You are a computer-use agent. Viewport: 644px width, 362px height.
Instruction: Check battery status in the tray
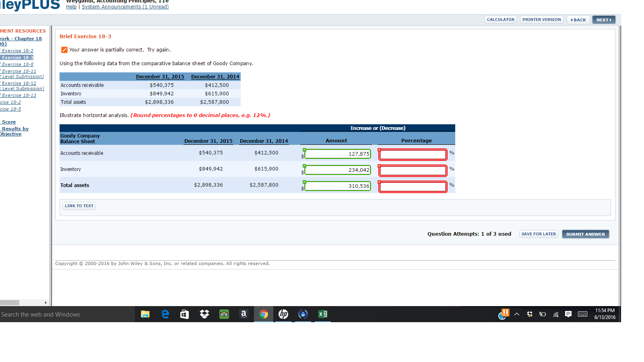tap(543, 314)
